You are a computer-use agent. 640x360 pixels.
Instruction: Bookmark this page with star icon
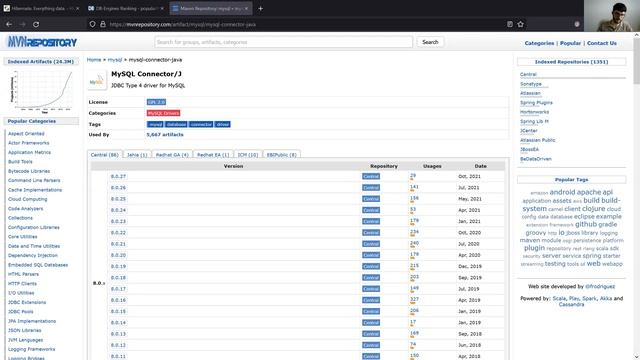(520, 24)
